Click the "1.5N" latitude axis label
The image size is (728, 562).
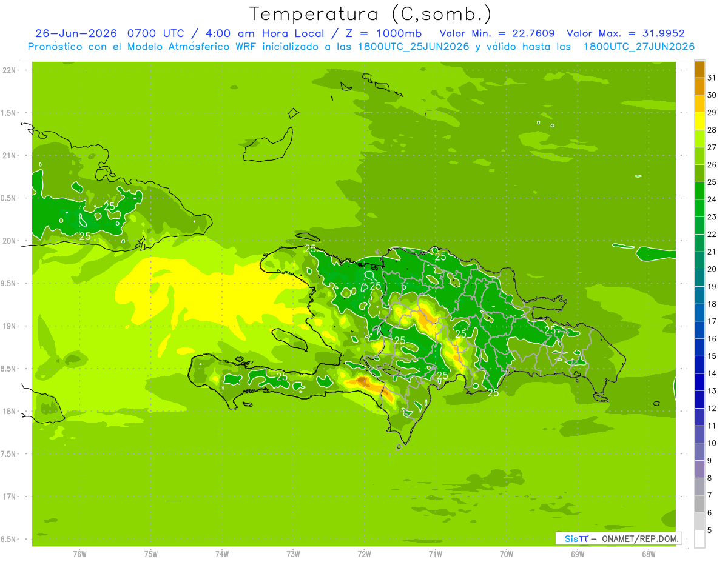(x=9, y=113)
